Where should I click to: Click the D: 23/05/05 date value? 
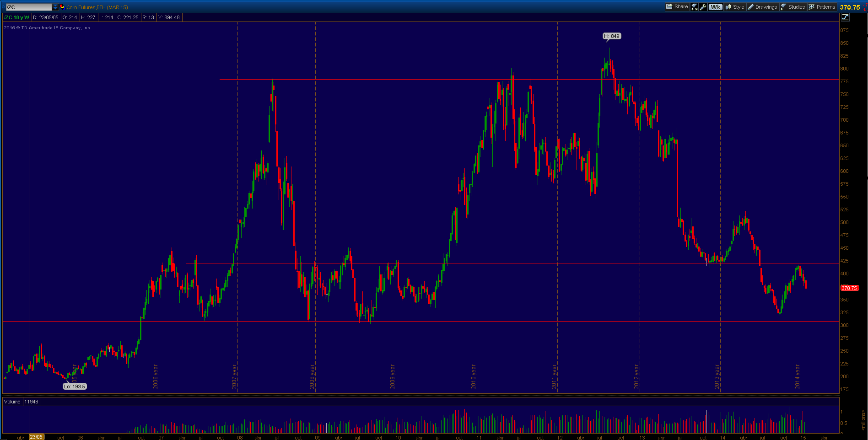click(46, 17)
